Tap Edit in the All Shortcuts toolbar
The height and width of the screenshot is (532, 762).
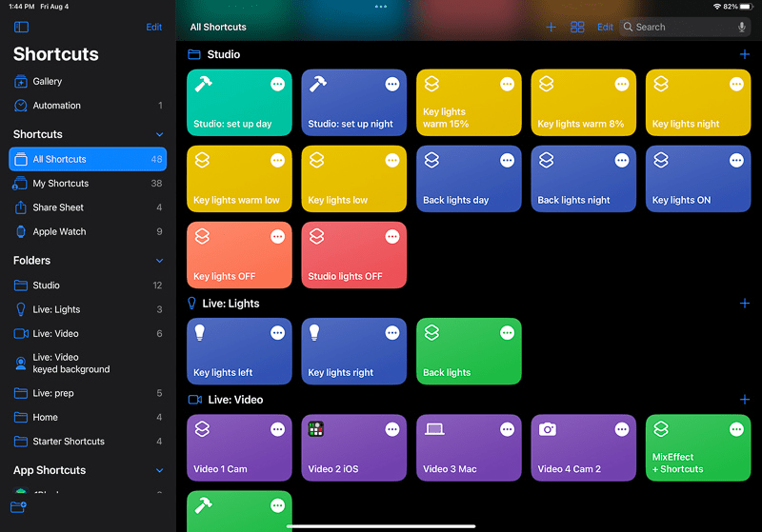(605, 28)
